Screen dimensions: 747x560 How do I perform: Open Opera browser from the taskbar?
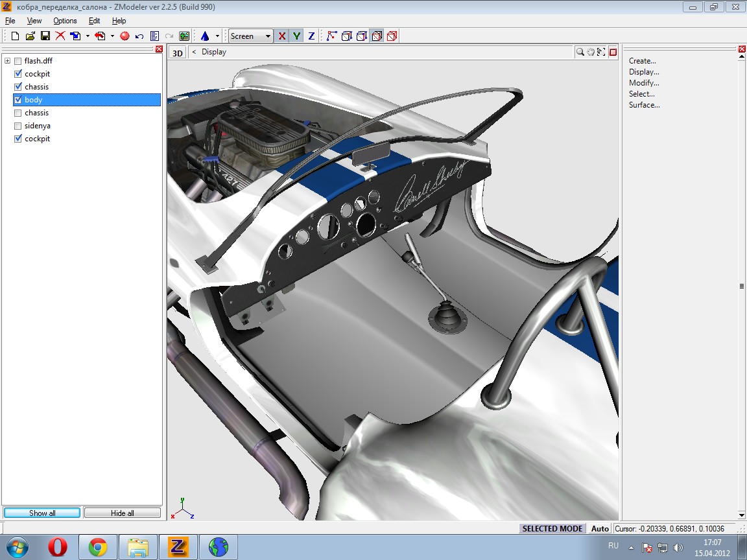pyautogui.click(x=58, y=548)
